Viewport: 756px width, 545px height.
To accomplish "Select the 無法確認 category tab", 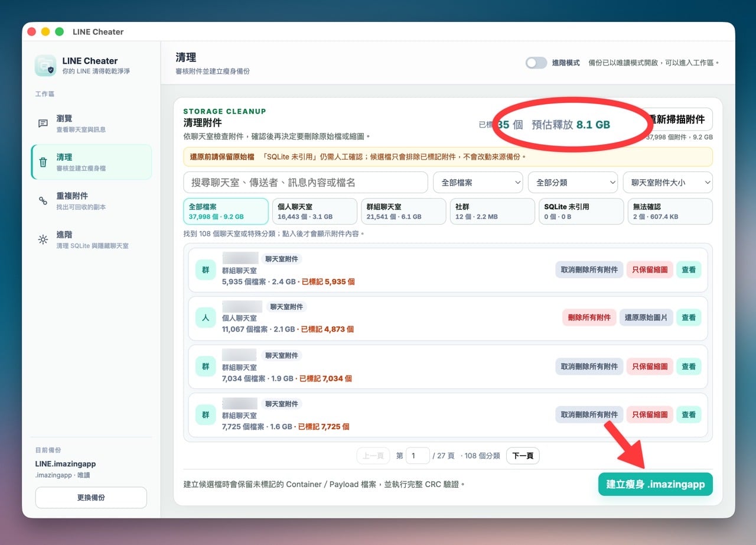I will click(x=670, y=212).
